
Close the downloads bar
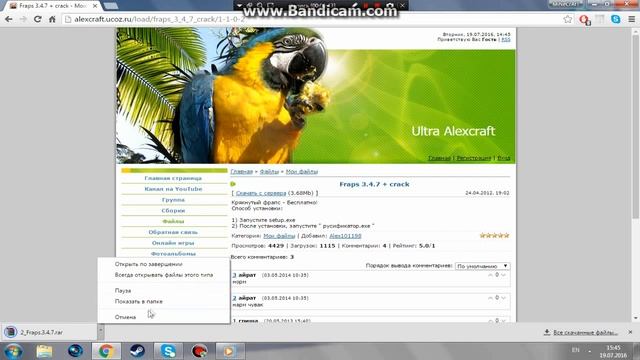coord(630,332)
